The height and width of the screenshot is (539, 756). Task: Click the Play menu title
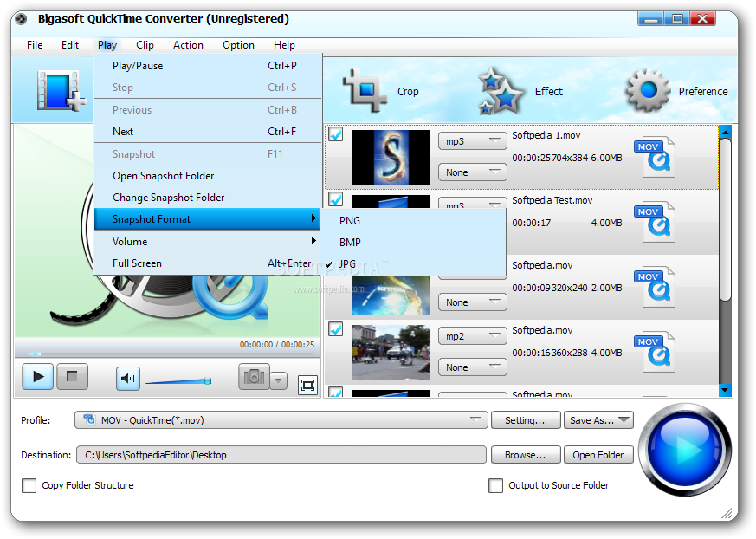[107, 45]
